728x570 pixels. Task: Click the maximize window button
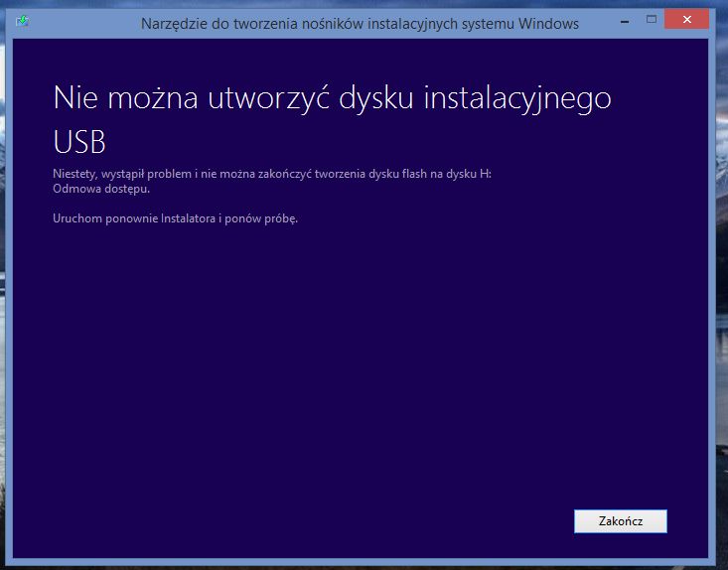(652, 19)
